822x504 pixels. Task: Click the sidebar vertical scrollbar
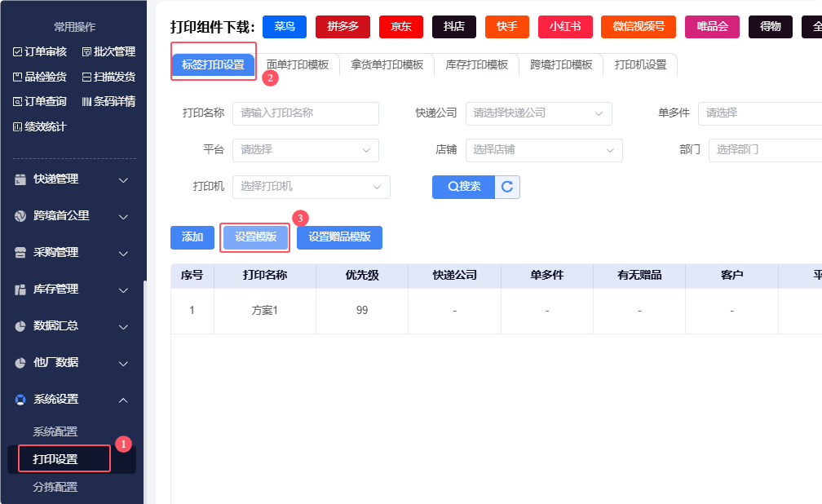pyautogui.click(x=144, y=391)
